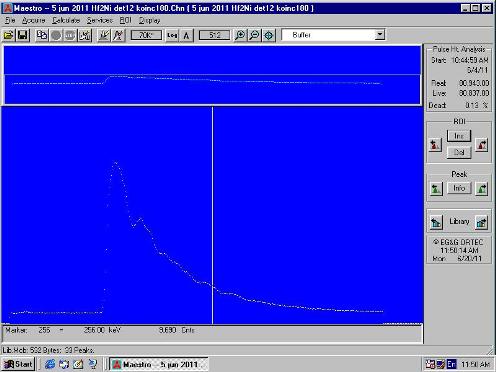
Task: Jump to next Library peak icon
Action: coord(482,222)
